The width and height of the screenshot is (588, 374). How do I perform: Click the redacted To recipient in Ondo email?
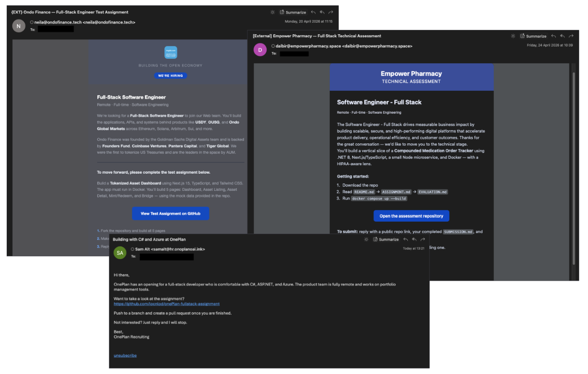56,29
